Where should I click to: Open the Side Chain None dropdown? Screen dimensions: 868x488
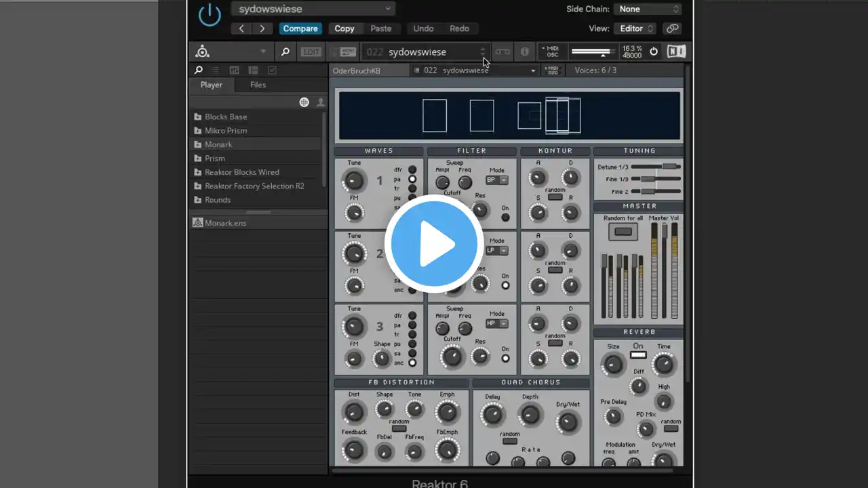[x=648, y=9]
